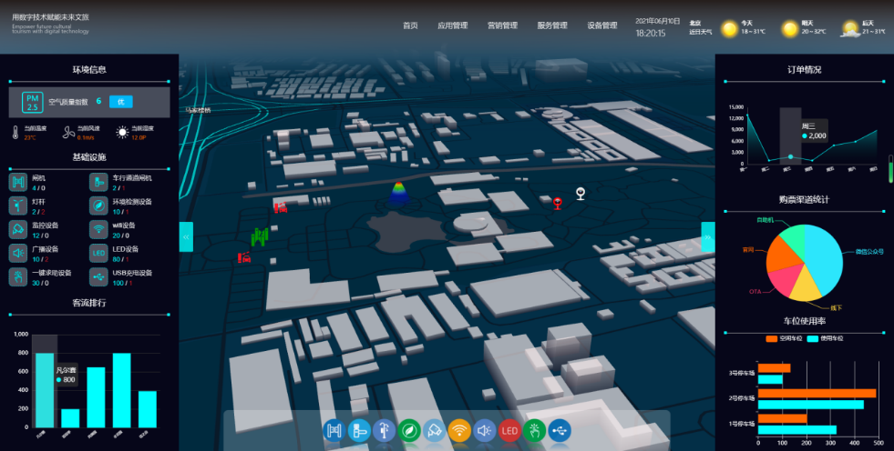Click the green scroll bar beside order chart

tap(890, 168)
